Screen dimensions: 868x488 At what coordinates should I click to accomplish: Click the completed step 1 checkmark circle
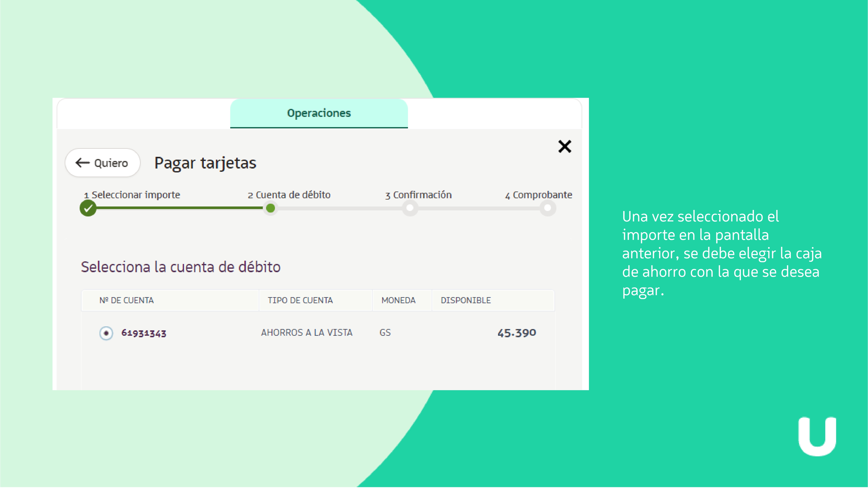point(88,208)
